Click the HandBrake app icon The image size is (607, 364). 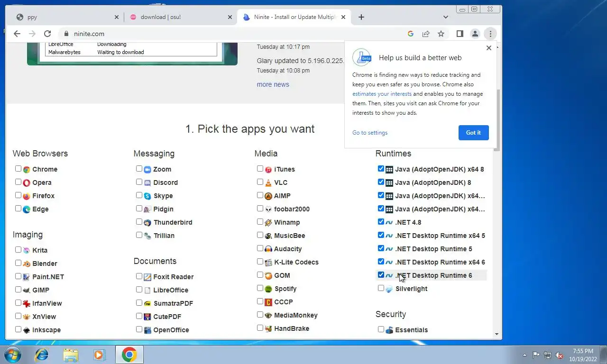click(268, 328)
